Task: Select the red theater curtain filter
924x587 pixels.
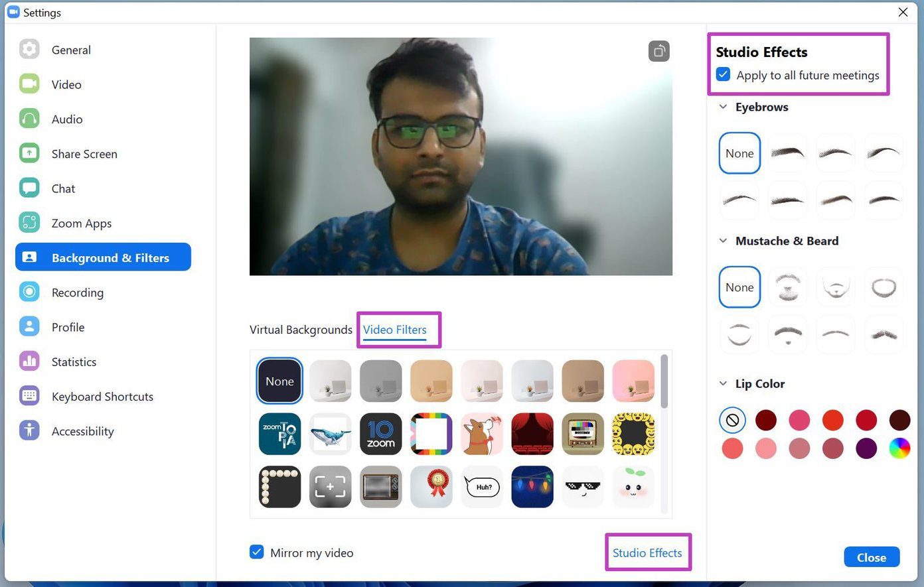Action: tap(532, 434)
